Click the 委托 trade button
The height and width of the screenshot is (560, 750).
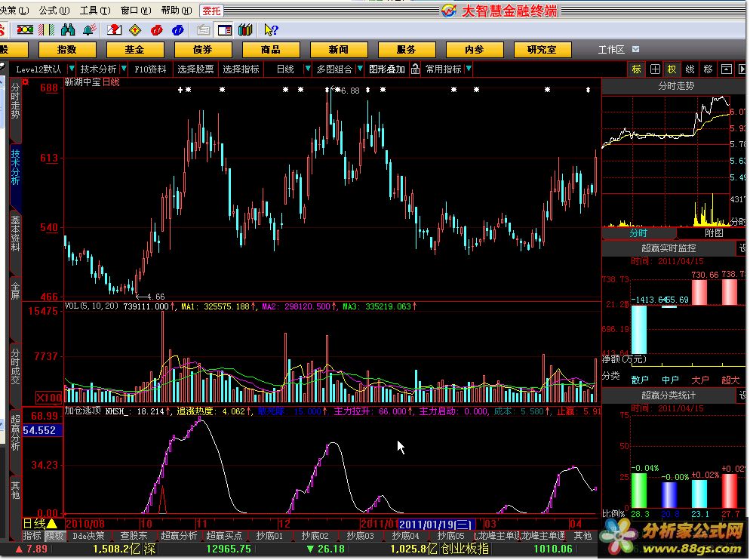211,11
